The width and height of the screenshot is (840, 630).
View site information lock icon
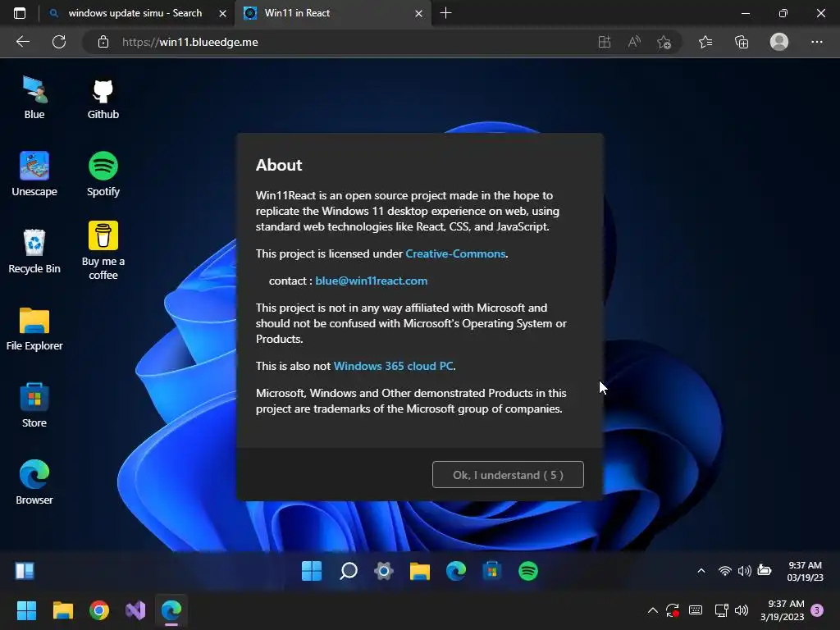point(103,42)
